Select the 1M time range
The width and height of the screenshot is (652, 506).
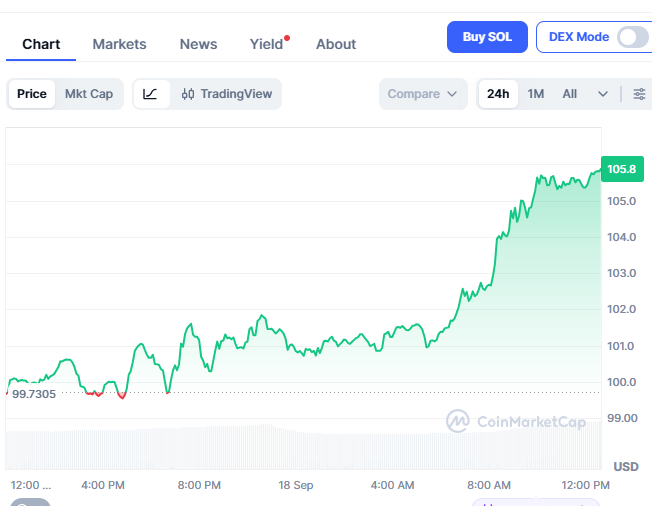(536, 94)
